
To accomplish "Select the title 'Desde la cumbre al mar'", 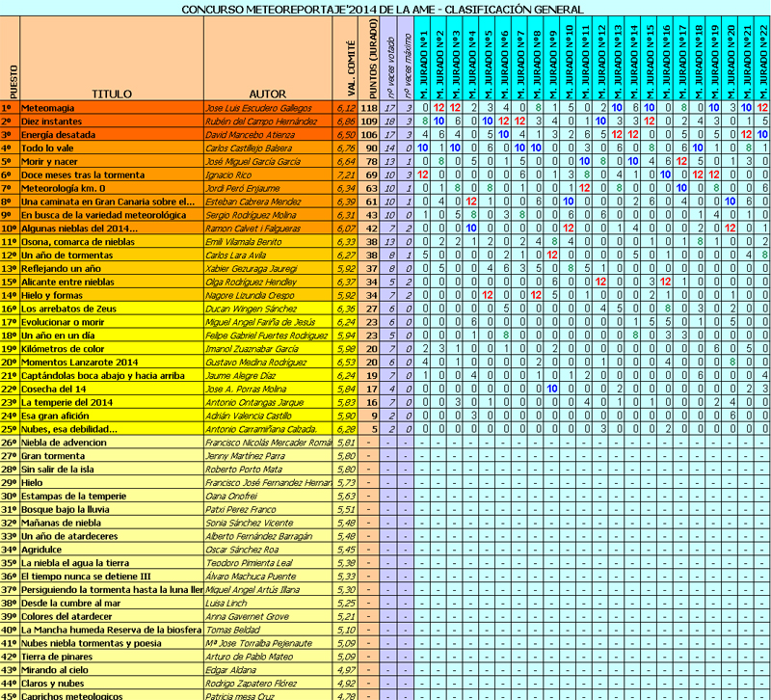I will pos(70,603).
